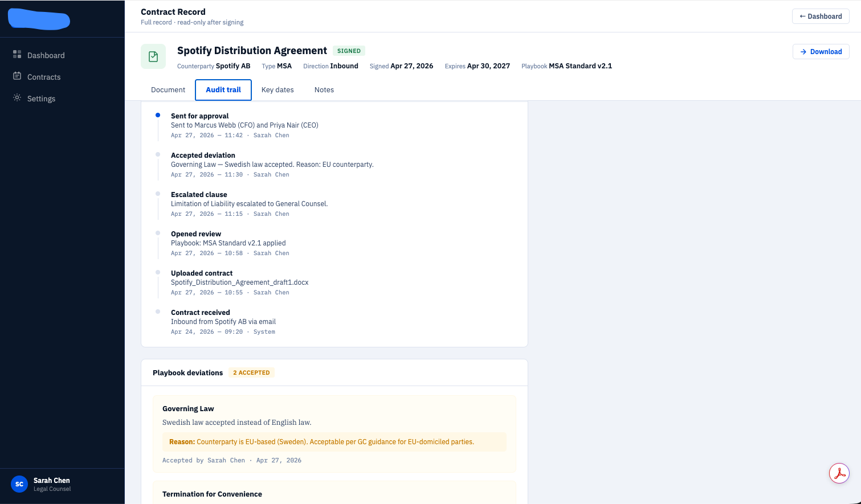Select the Spotify Distribution Agreement title
This screenshot has height=504, width=861.
252,51
